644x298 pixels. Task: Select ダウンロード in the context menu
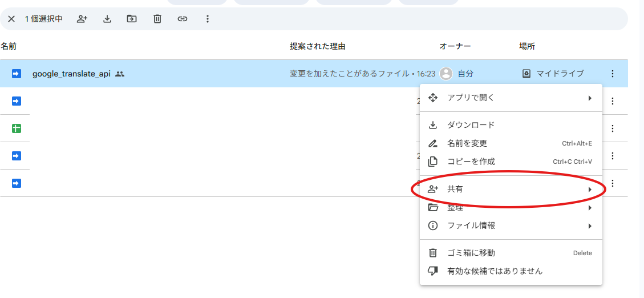511,125
